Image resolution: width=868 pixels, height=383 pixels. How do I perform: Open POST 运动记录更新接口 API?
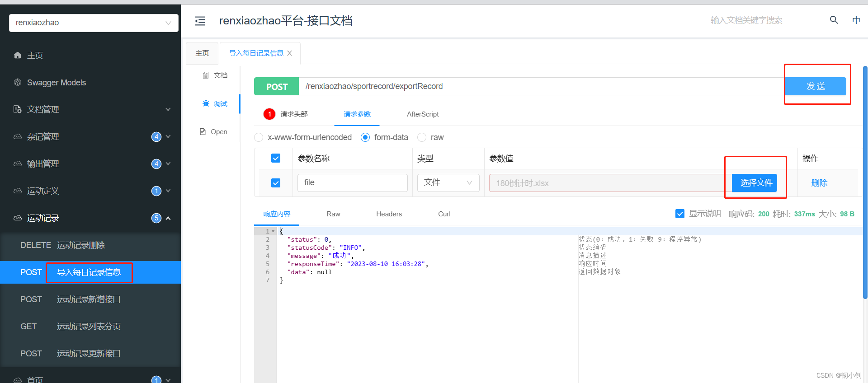pos(90,354)
